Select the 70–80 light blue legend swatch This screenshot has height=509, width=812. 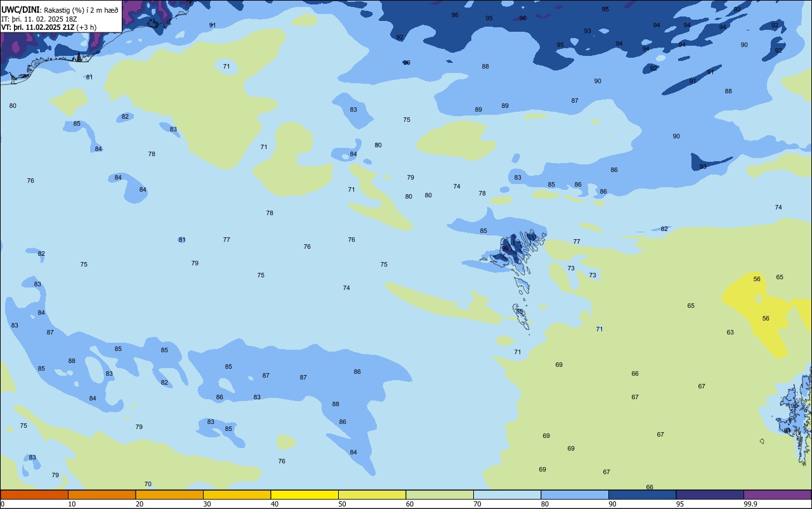coord(507,494)
